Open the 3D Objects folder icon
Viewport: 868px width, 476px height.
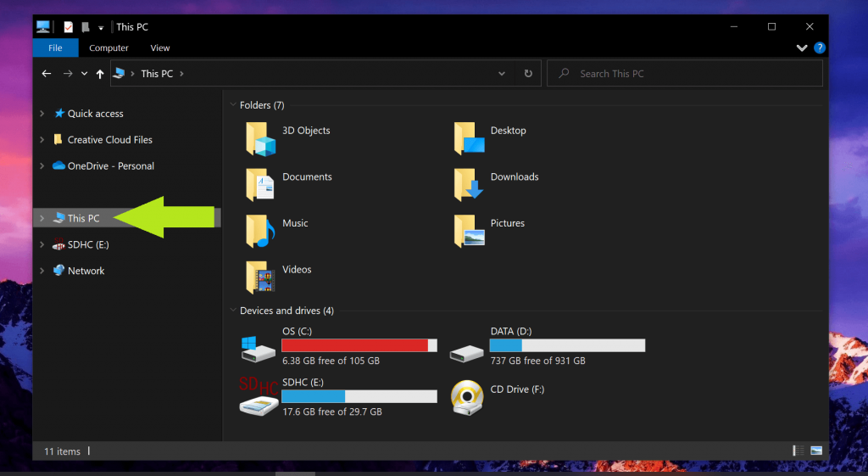(261, 138)
